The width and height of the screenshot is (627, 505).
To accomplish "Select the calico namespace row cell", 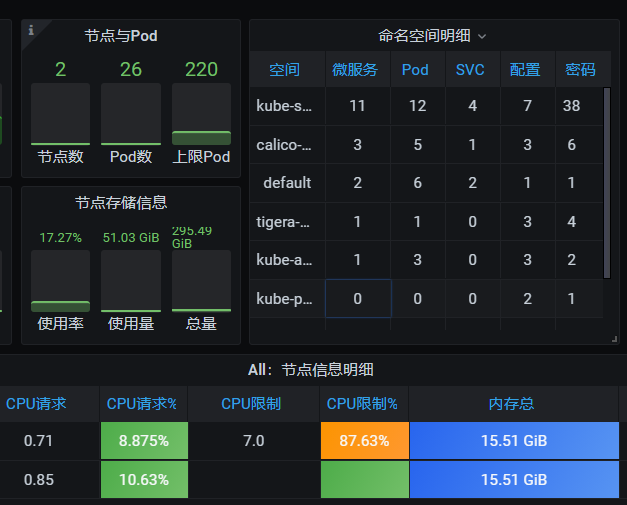I will [284, 145].
